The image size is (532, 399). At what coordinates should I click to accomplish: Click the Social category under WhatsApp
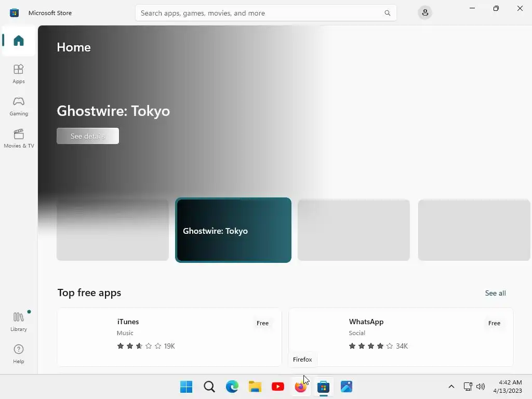click(357, 333)
